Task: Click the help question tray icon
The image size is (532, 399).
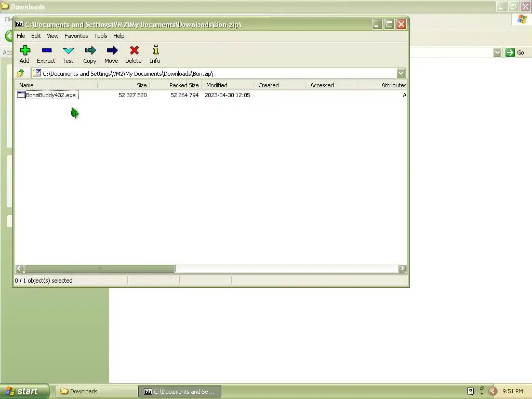Action: coord(470,391)
